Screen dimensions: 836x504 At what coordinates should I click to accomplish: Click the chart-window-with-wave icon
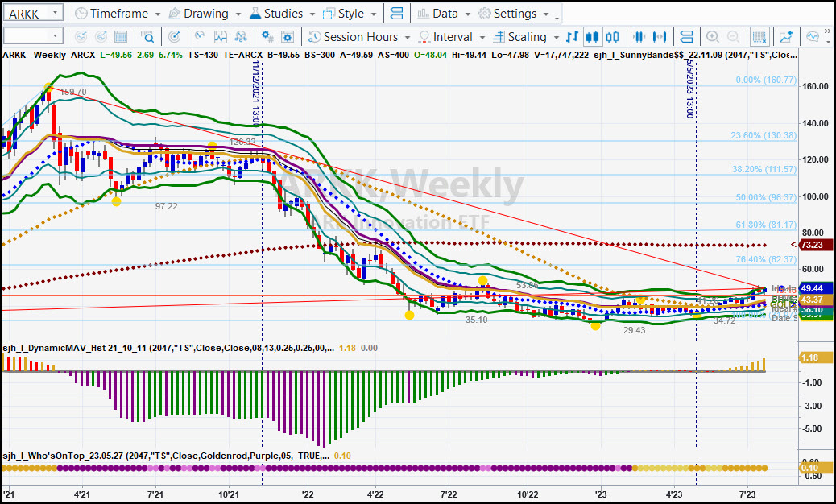(220, 37)
